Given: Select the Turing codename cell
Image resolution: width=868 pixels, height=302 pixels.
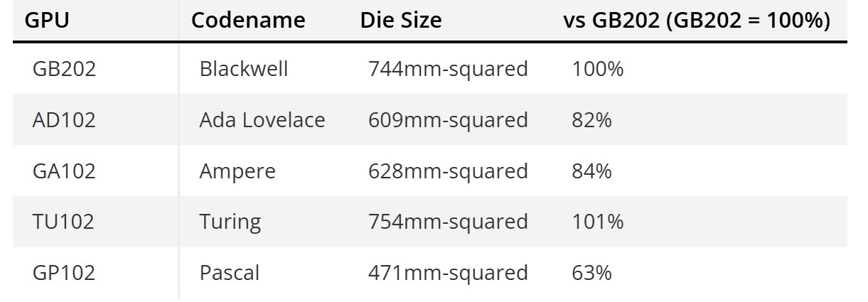Looking at the screenshot, I should (x=230, y=222).
